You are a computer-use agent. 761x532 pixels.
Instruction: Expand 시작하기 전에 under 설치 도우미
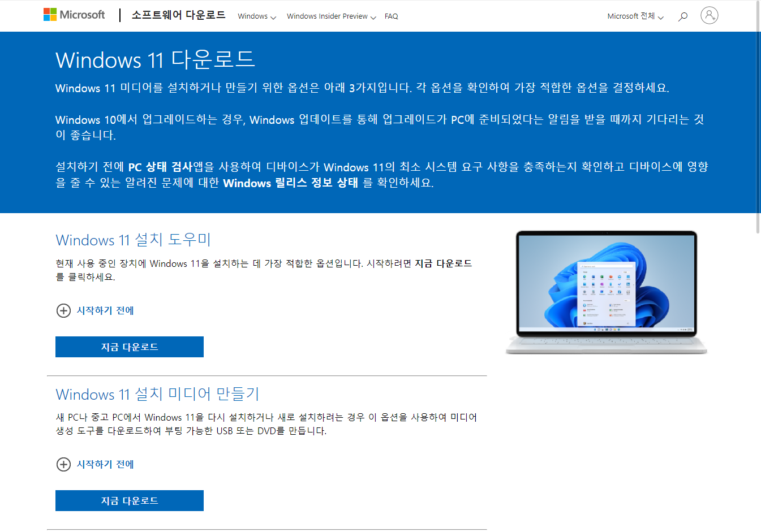tap(95, 310)
